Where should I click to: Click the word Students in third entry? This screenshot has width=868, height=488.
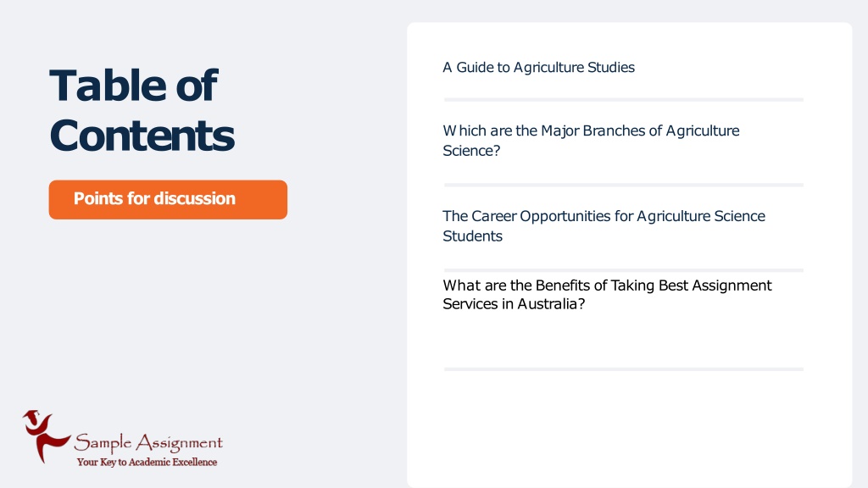click(x=472, y=236)
